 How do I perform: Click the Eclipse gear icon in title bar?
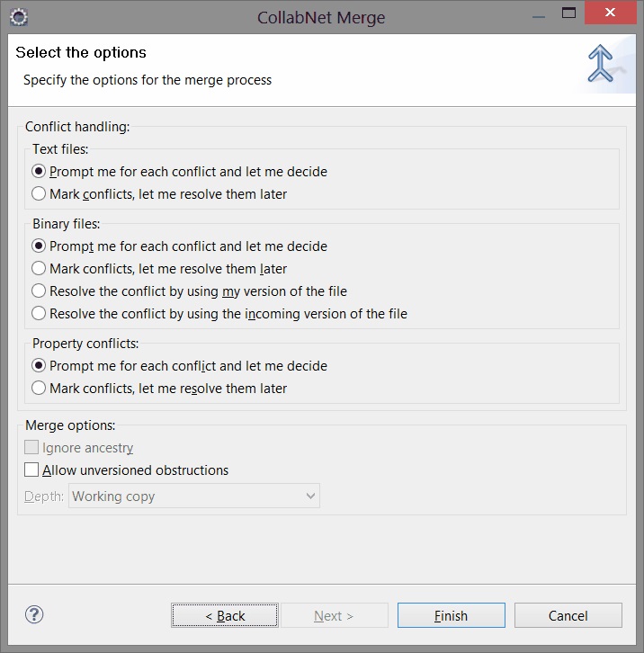pos(18,15)
